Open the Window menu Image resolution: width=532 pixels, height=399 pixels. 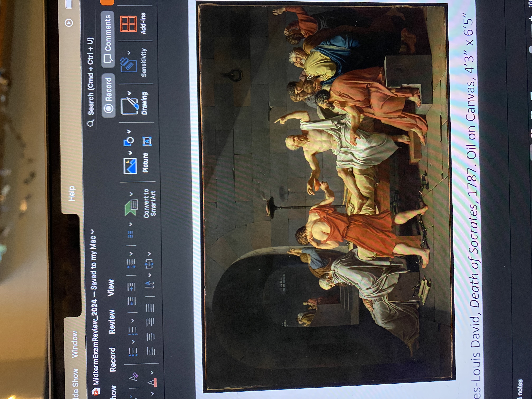75,344
